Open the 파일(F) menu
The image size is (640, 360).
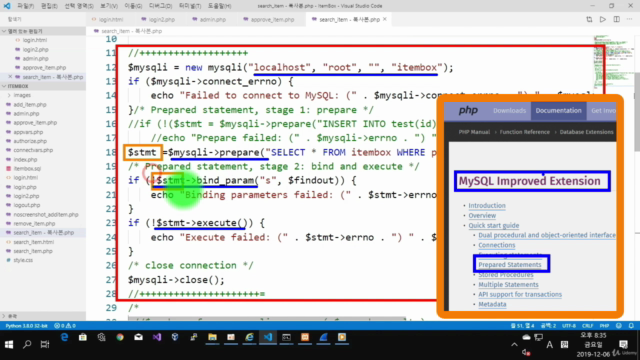point(25,6)
